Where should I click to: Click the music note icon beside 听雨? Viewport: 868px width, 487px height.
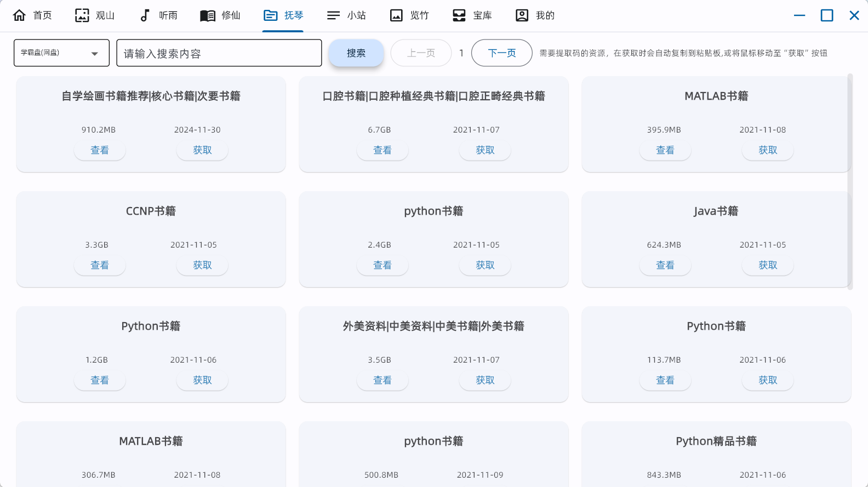coord(145,15)
